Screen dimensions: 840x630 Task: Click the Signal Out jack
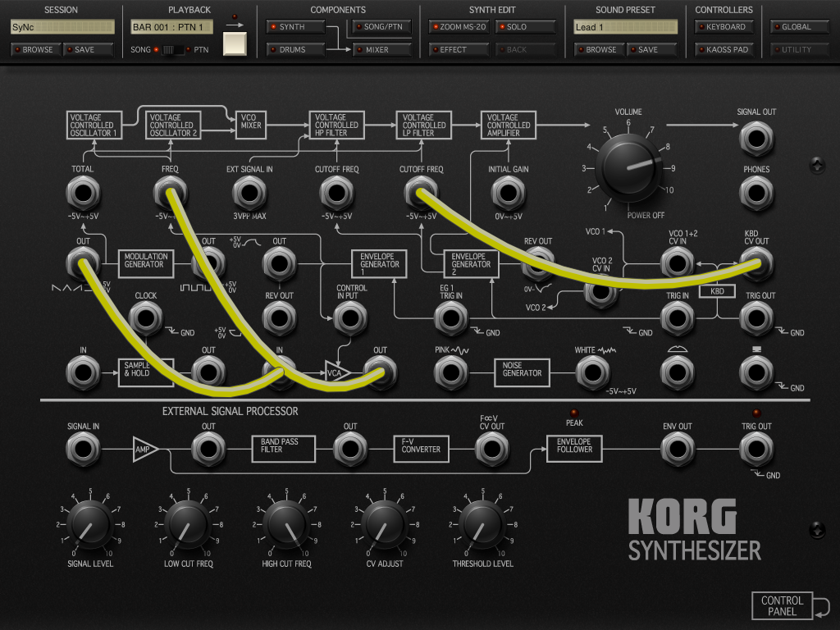(756, 140)
